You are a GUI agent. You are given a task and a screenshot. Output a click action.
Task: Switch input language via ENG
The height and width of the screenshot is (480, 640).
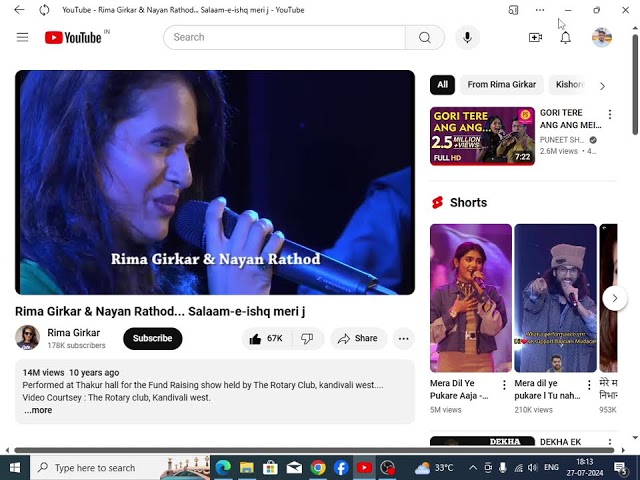[551, 468]
